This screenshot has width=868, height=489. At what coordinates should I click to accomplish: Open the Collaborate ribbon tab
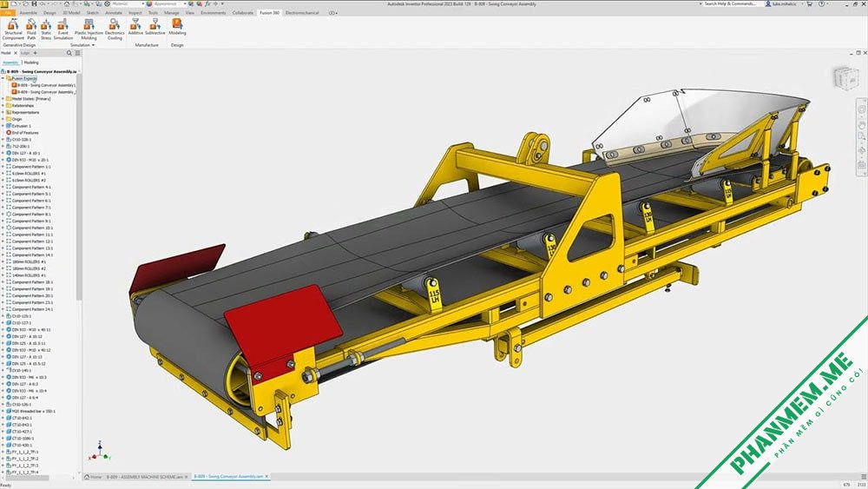pyautogui.click(x=243, y=12)
